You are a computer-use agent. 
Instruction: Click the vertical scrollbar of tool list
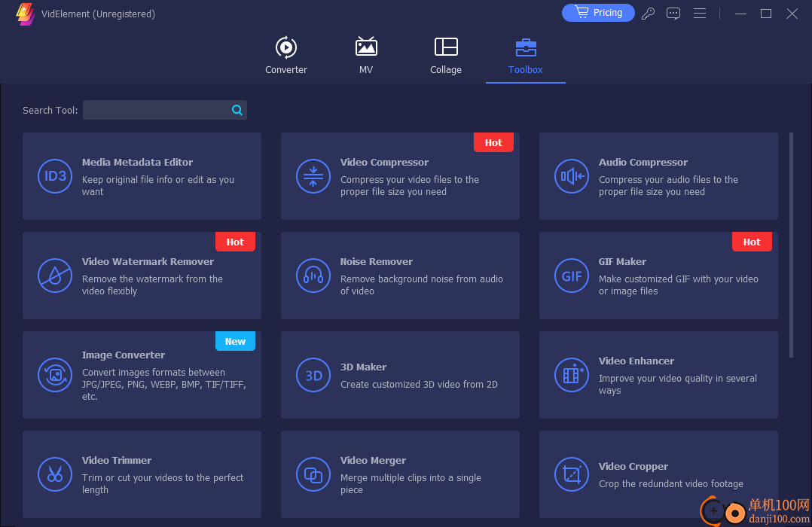[x=791, y=245]
